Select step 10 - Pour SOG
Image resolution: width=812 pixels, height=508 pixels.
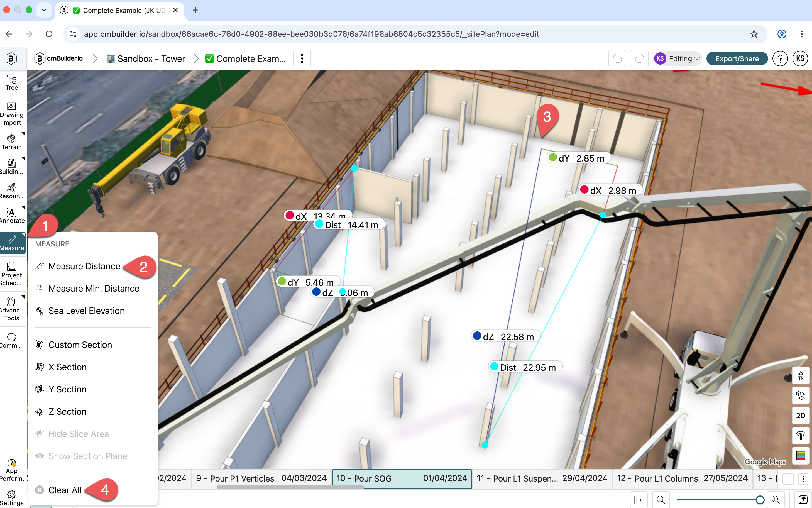click(x=402, y=478)
